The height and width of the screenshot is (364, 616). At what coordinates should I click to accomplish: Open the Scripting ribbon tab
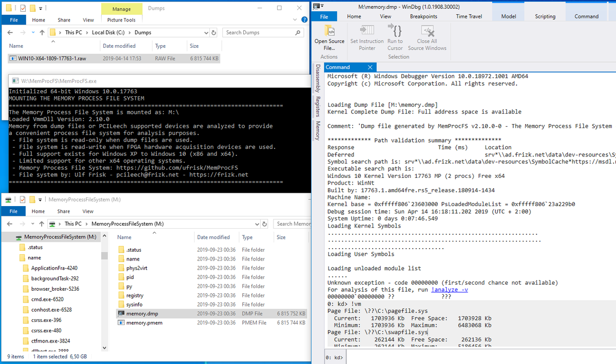tap(545, 16)
